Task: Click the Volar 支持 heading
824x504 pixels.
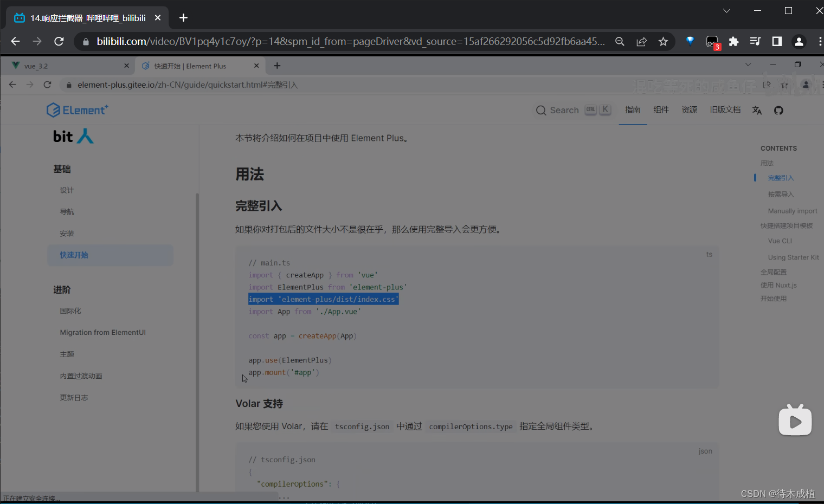Action: [x=259, y=404]
